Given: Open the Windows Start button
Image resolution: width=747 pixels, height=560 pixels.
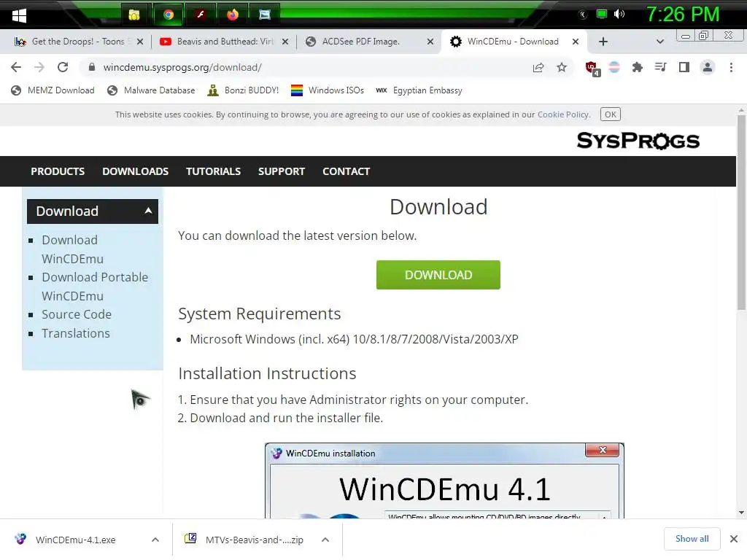Looking at the screenshot, I should 19,15.
